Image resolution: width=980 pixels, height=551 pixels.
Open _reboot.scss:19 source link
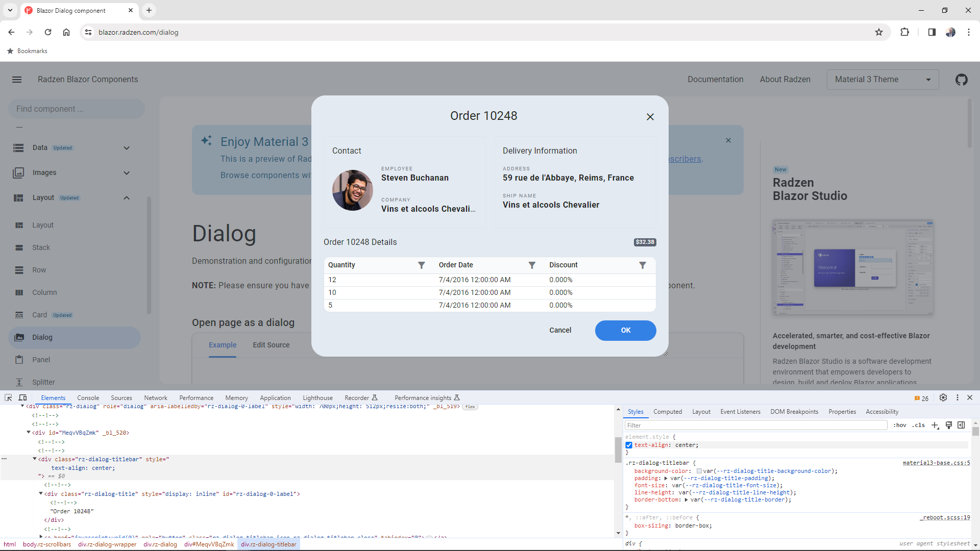945,518
